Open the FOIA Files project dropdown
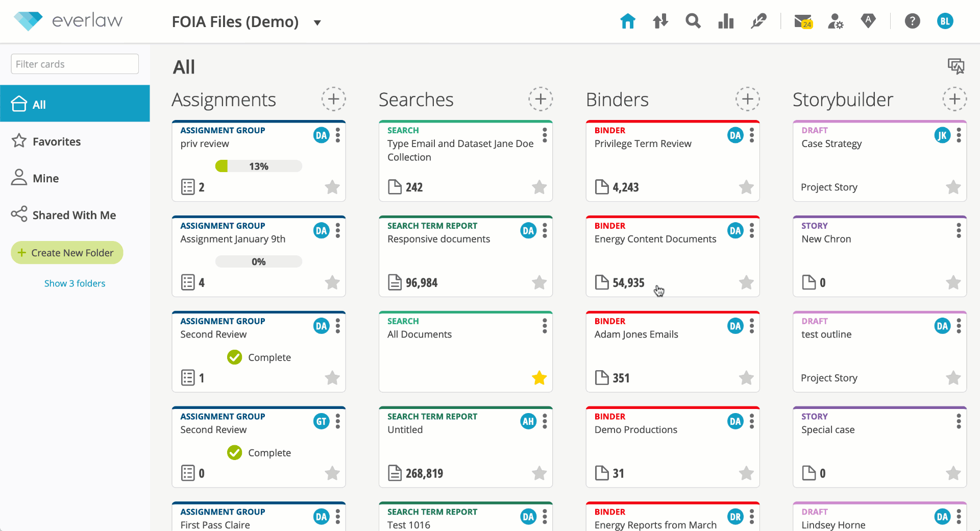The width and height of the screenshot is (980, 531). click(x=317, y=22)
